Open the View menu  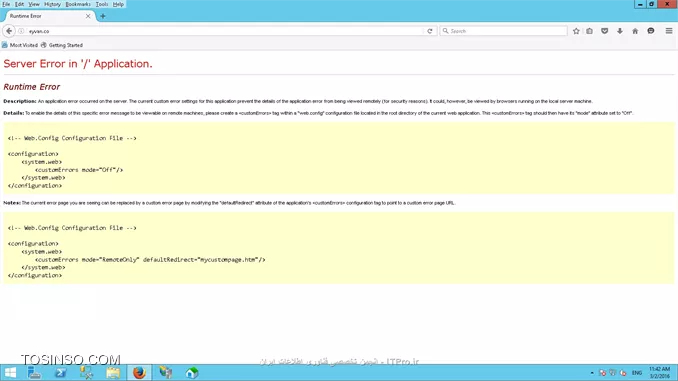(34, 4)
